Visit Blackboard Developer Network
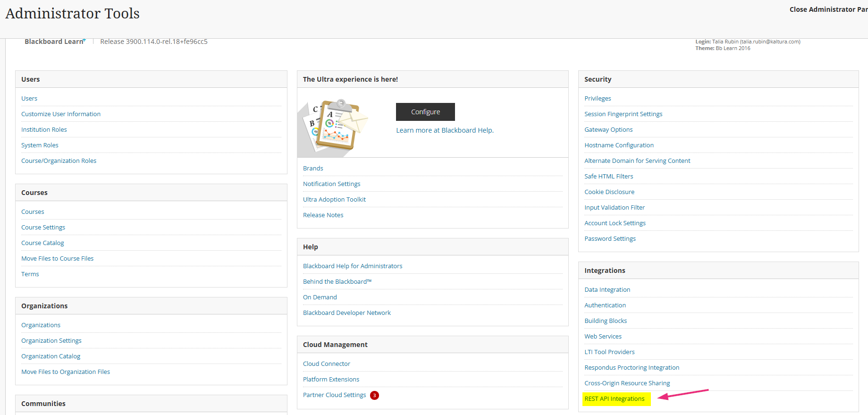The image size is (868, 415). [x=347, y=313]
